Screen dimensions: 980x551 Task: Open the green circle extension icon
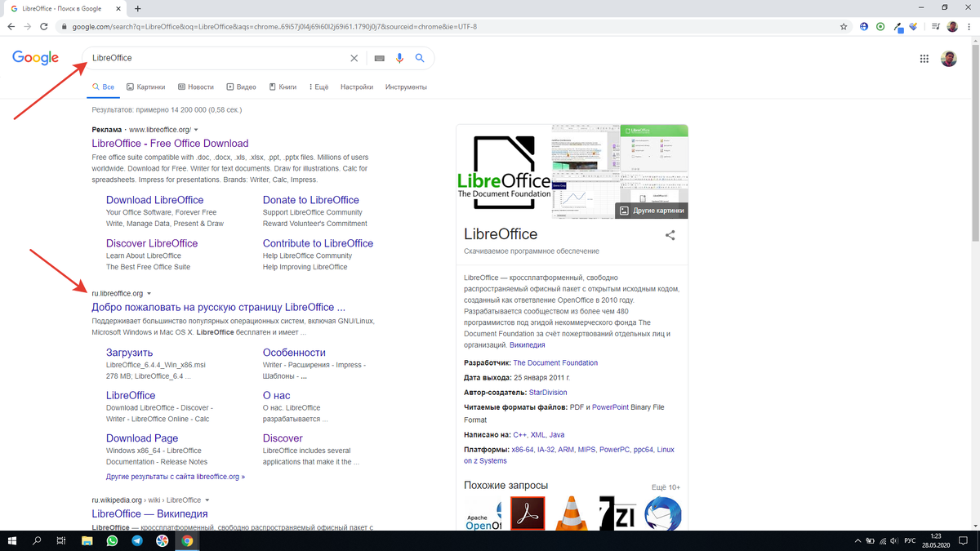pyautogui.click(x=880, y=26)
